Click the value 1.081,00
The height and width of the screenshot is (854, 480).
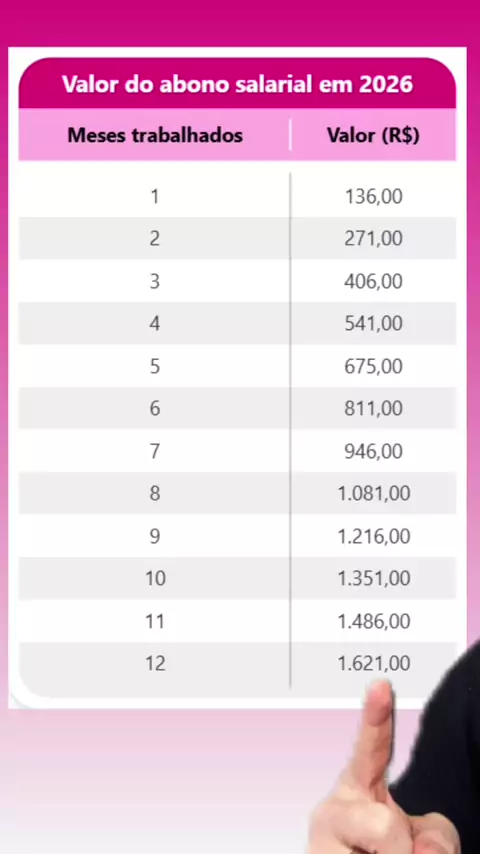click(x=374, y=493)
